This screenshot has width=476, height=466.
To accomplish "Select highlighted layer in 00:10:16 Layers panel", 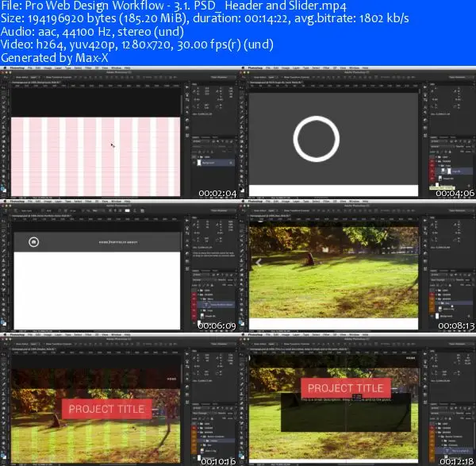I will (214, 440).
